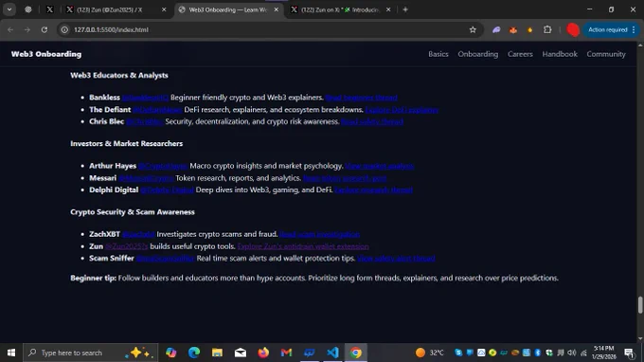Image resolution: width=644 pixels, height=362 pixels.
Task: Open a new browser tab
Action: [405, 9]
